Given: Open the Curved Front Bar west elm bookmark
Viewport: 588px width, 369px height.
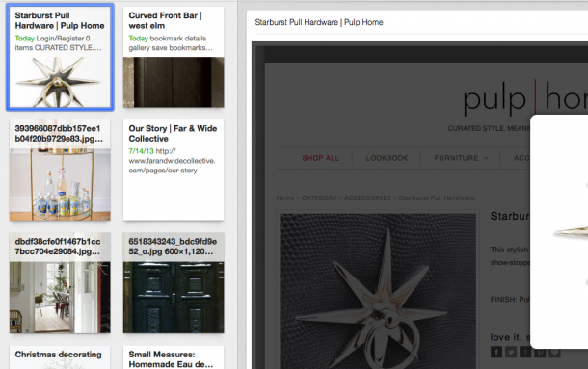Looking at the screenshot, I should pos(174,58).
